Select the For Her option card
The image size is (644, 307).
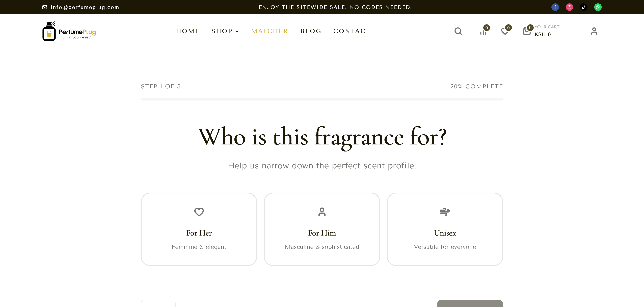(x=199, y=229)
